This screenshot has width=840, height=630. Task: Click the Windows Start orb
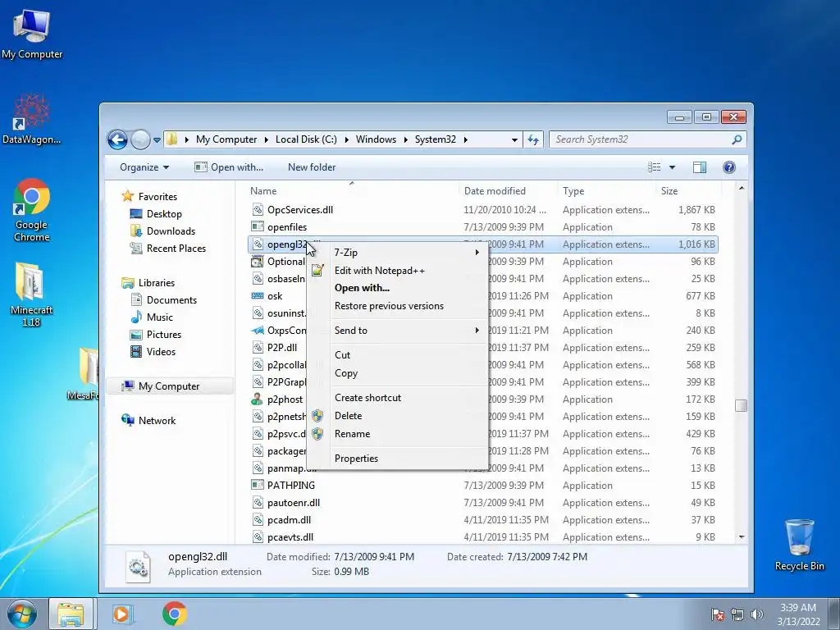[22, 614]
